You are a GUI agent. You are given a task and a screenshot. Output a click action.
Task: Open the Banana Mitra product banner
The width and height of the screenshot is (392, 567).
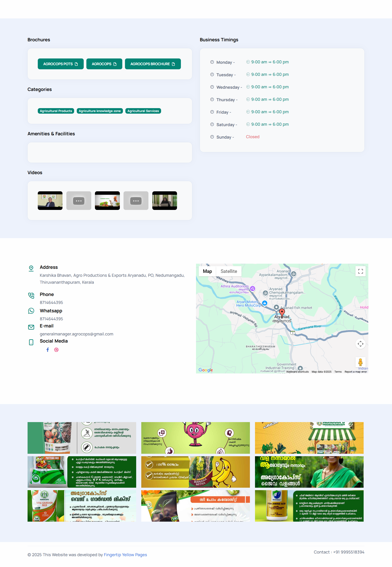(x=196, y=472)
